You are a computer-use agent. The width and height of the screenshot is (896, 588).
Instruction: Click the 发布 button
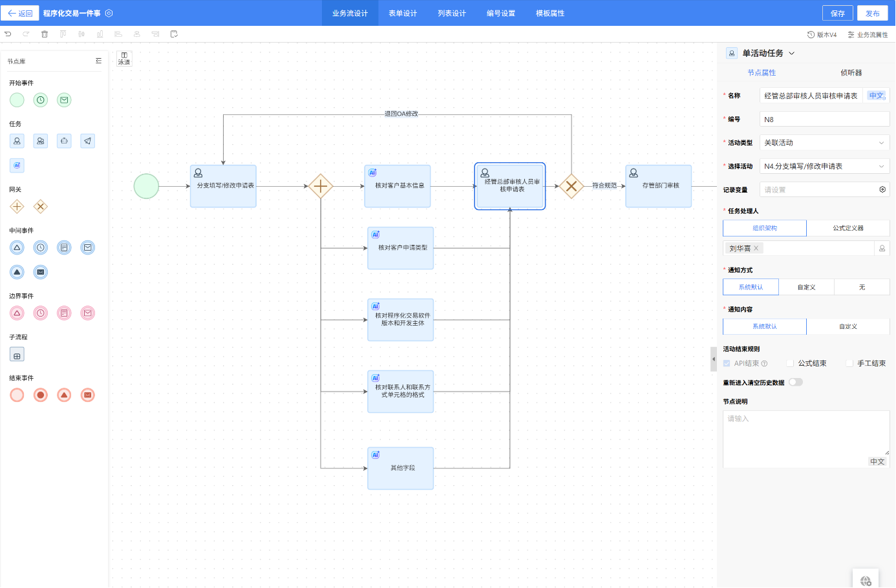click(872, 13)
